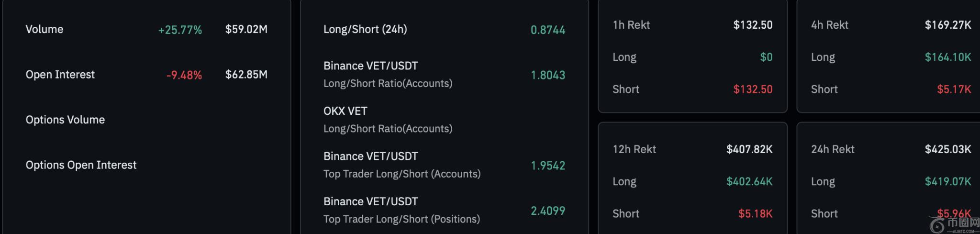Click the Open Interest label

pyautogui.click(x=60, y=75)
